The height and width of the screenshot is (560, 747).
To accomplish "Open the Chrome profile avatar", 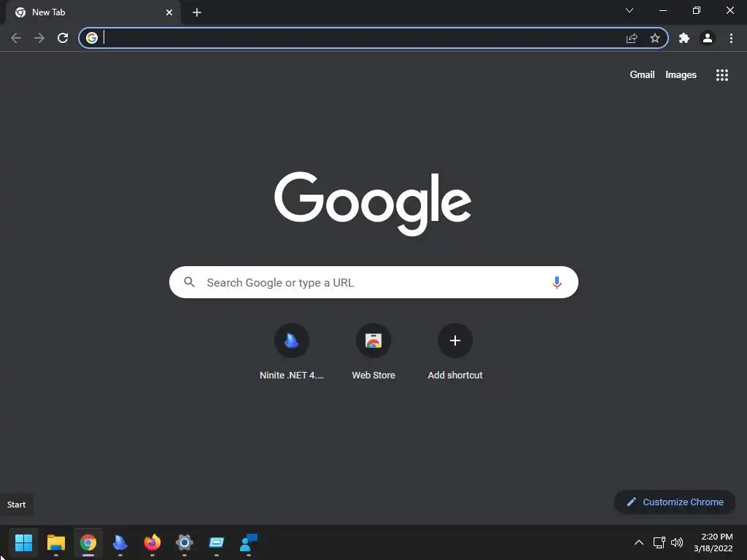I will (708, 38).
